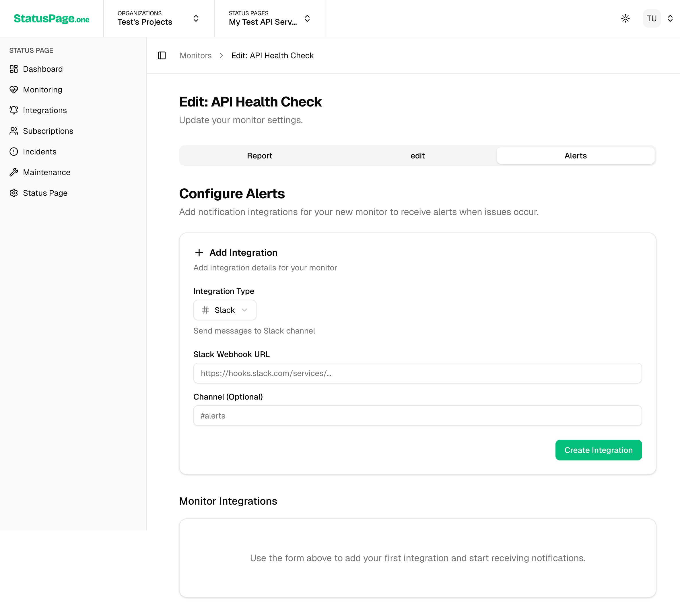The image size is (680, 616).
Task: Focus the Channel (Optional) field
Action: [417, 416]
